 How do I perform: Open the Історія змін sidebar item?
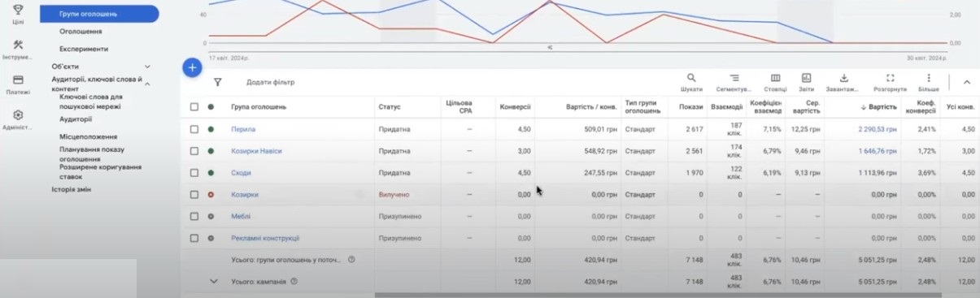click(x=71, y=189)
